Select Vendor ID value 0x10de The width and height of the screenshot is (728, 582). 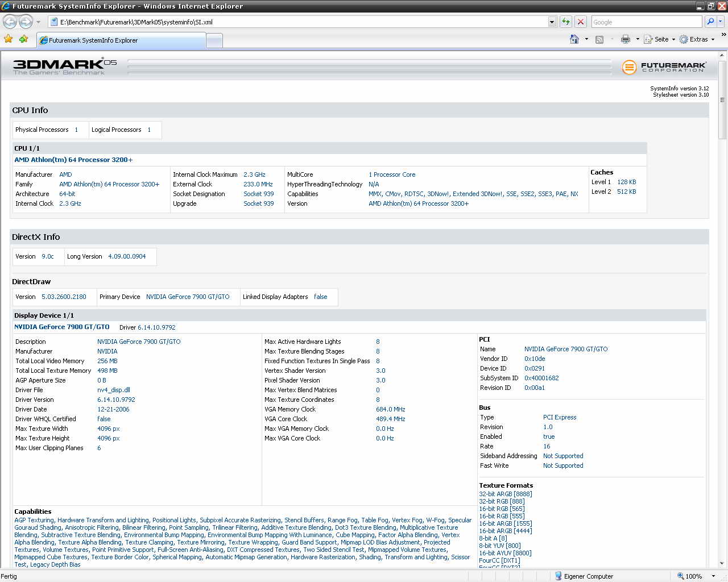535,359
